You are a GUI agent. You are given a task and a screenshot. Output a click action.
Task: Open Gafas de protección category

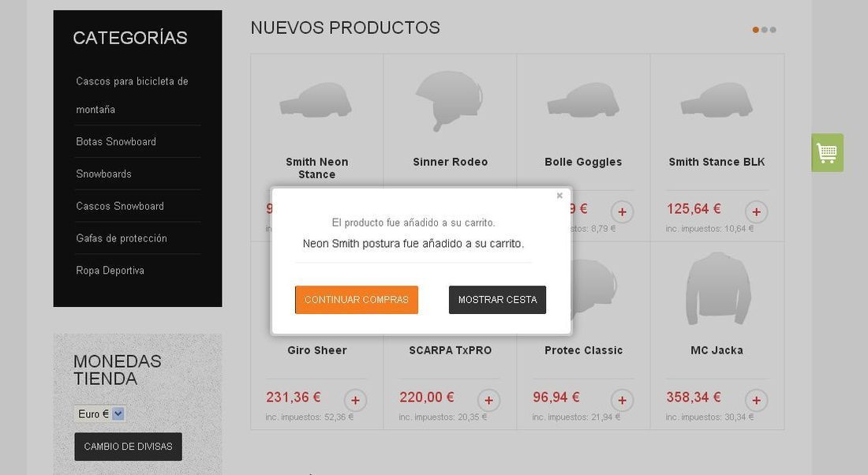coord(122,238)
